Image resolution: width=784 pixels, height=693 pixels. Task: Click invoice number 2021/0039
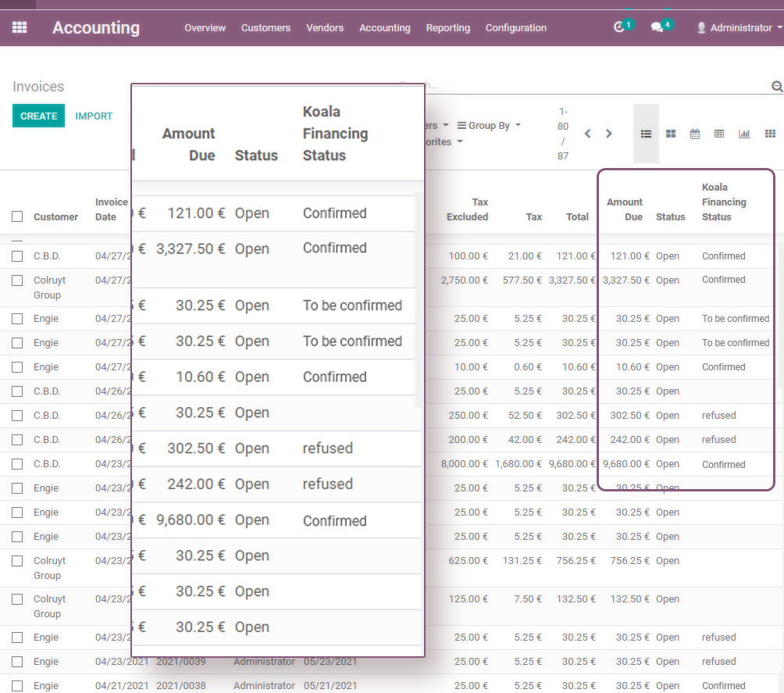point(181,662)
